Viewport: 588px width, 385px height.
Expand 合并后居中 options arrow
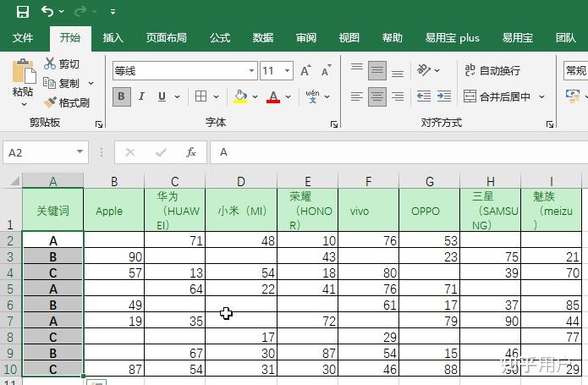pyautogui.click(x=541, y=96)
